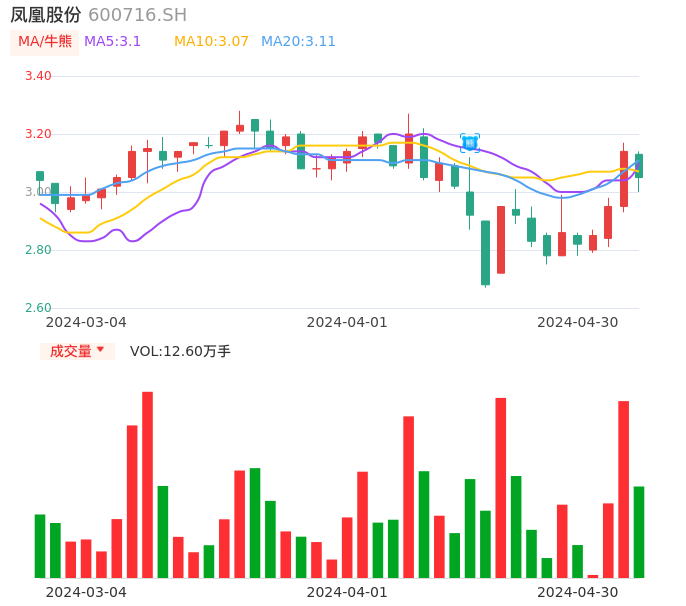Toggle the MA10 line legend
This screenshot has height=606, width=686.
click(x=211, y=42)
